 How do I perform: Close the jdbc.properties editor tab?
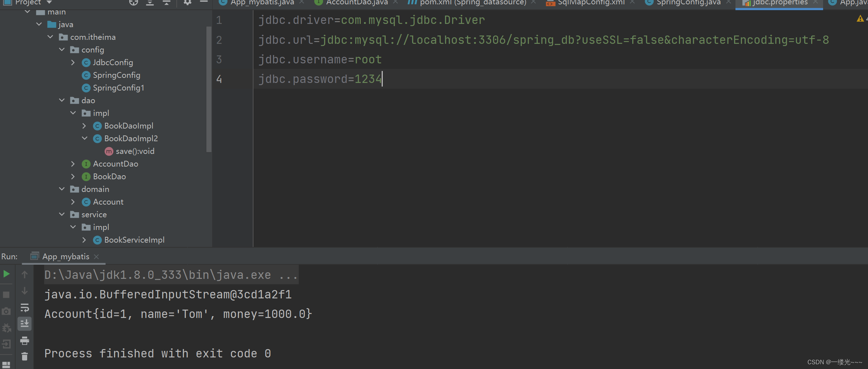[816, 3]
